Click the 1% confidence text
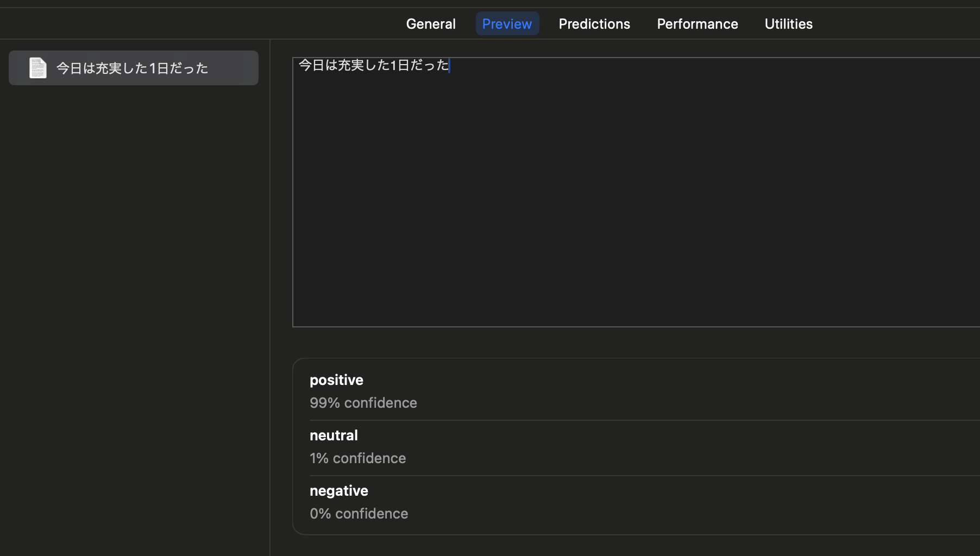 coord(357,458)
